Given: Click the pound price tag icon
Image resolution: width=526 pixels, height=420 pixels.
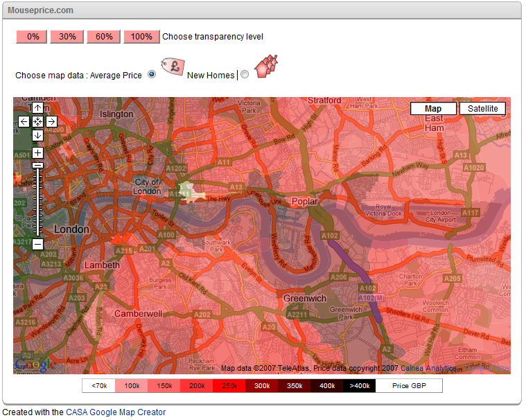Looking at the screenshot, I should pyautogui.click(x=173, y=67).
